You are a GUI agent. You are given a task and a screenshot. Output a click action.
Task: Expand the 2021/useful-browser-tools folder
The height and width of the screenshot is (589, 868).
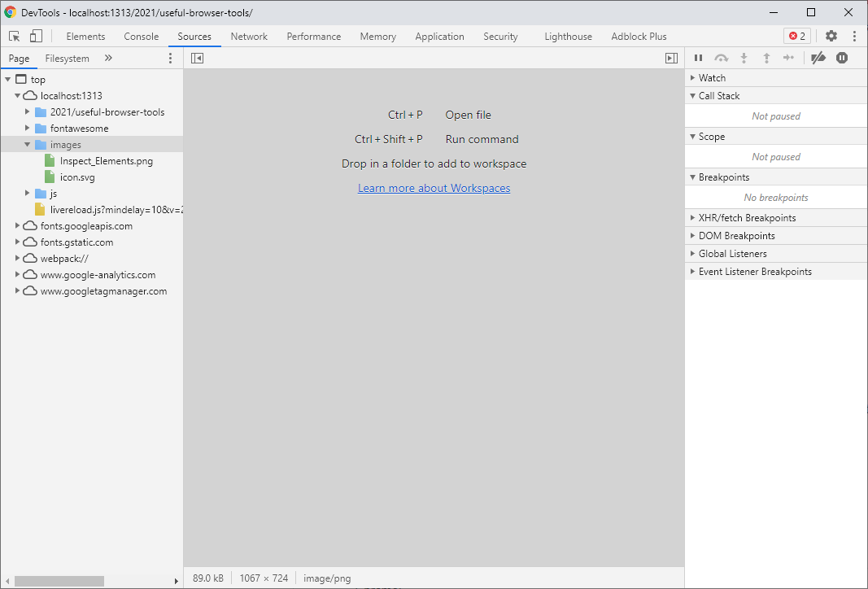click(x=27, y=111)
